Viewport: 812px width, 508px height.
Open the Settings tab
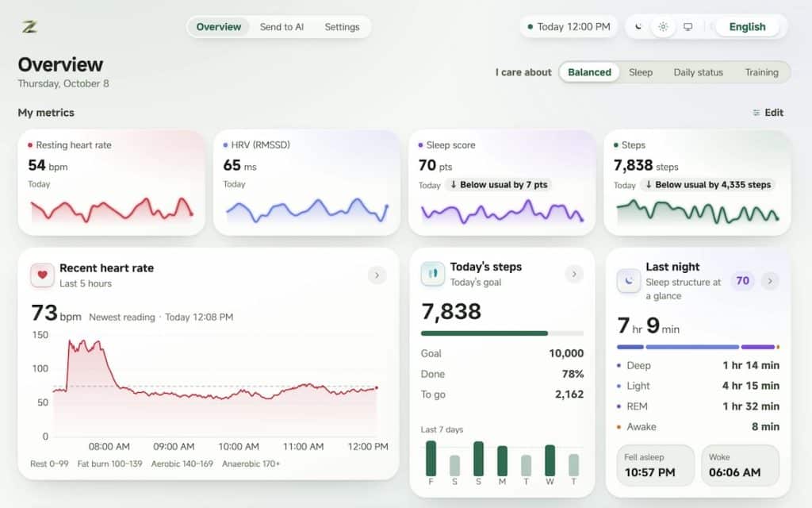point(342,27)
